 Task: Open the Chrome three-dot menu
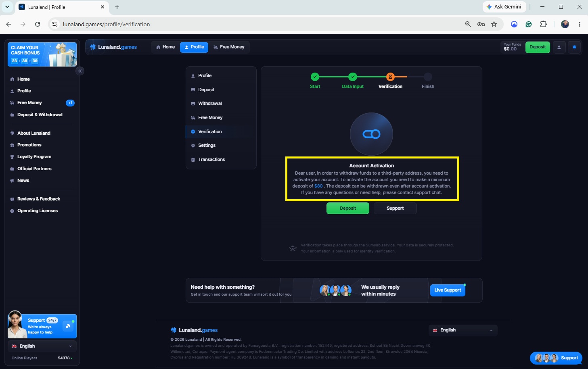[x=580, y=24]
